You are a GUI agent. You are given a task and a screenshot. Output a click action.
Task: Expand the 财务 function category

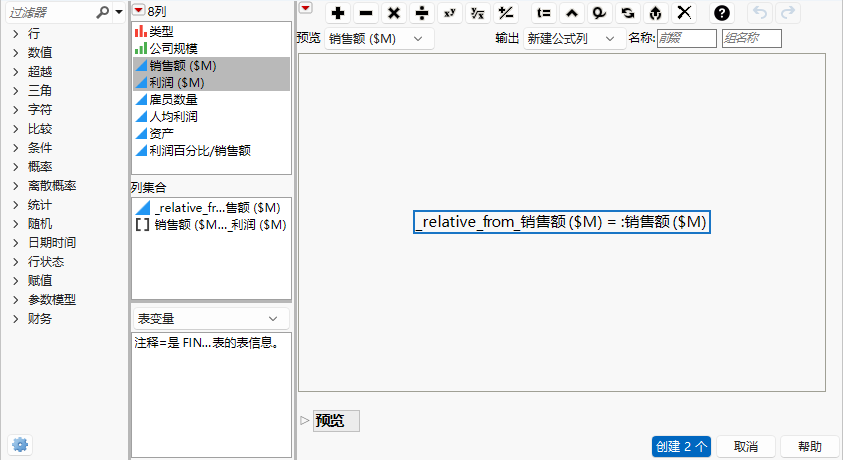(16, 319)
